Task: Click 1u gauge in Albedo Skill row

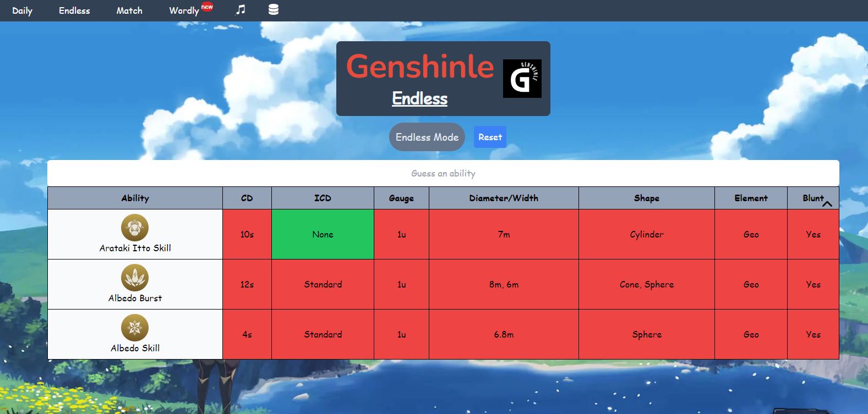Action: point(401,334)
